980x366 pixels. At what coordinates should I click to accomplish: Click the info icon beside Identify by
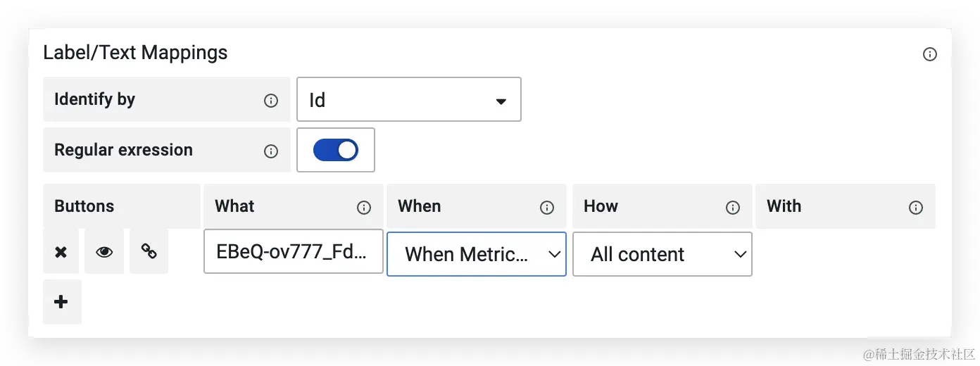coord(271,101)
